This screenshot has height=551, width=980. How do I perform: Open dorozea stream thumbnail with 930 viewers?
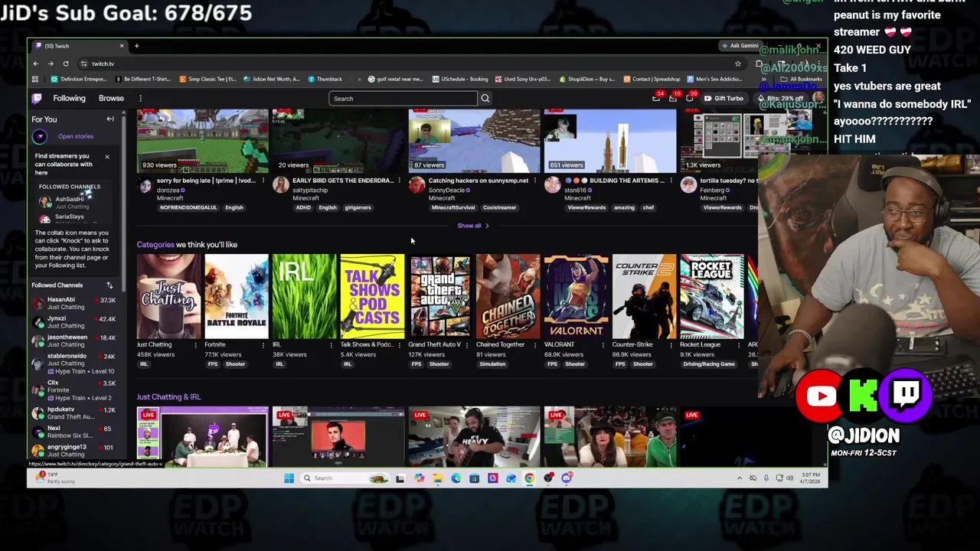[203, 141]
